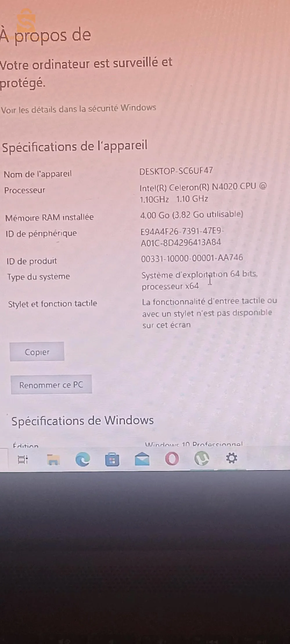Launch the Opera browser
290x644 pixels.
(x=172, y=459)
